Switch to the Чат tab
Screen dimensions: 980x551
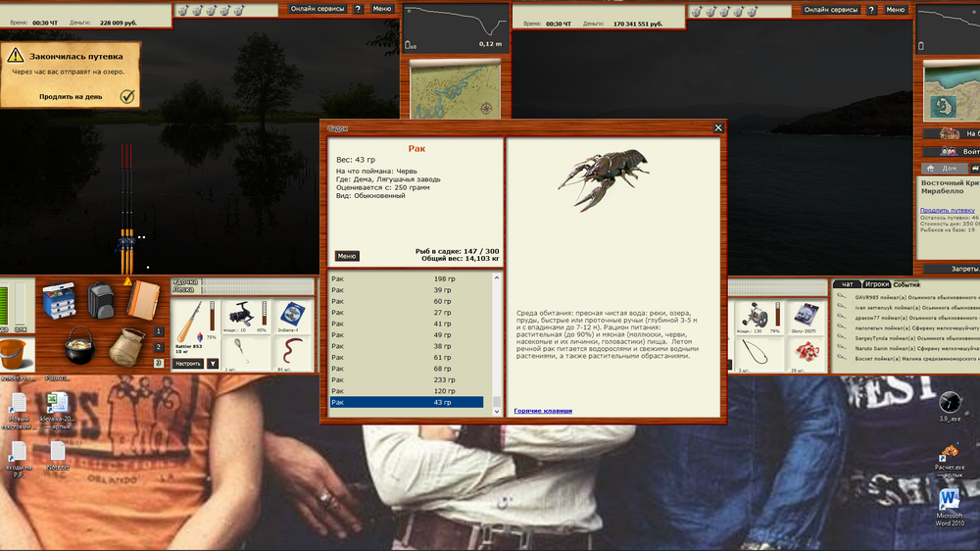tap(847, 284)
